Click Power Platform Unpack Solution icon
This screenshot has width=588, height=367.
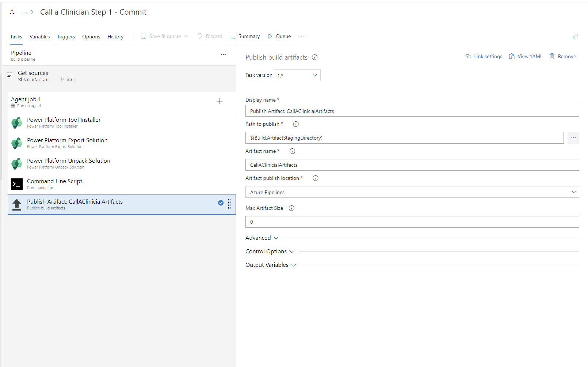[x=17, y=163]
